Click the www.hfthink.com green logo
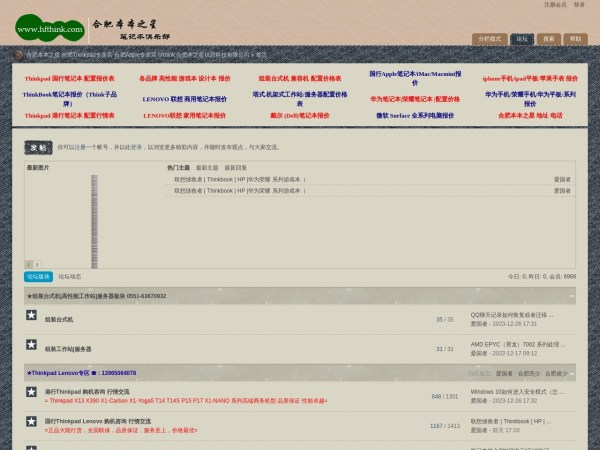The width and height of the screenshot is (600, 450). pos(50,28)
